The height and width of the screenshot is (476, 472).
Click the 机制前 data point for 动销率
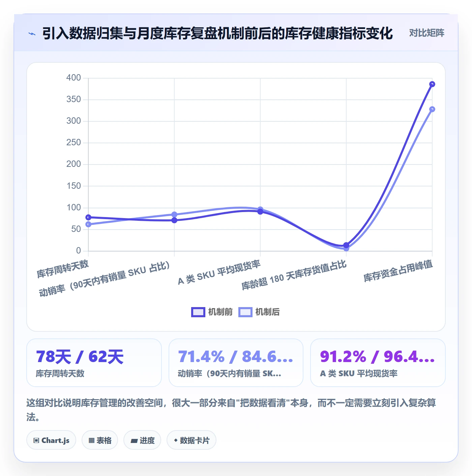click(174, 220)
